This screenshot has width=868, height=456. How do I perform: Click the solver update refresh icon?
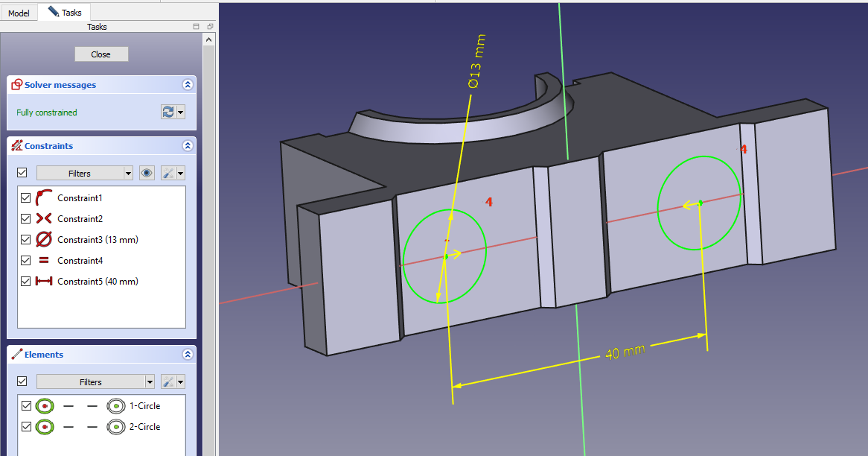[x=168, y=112]
